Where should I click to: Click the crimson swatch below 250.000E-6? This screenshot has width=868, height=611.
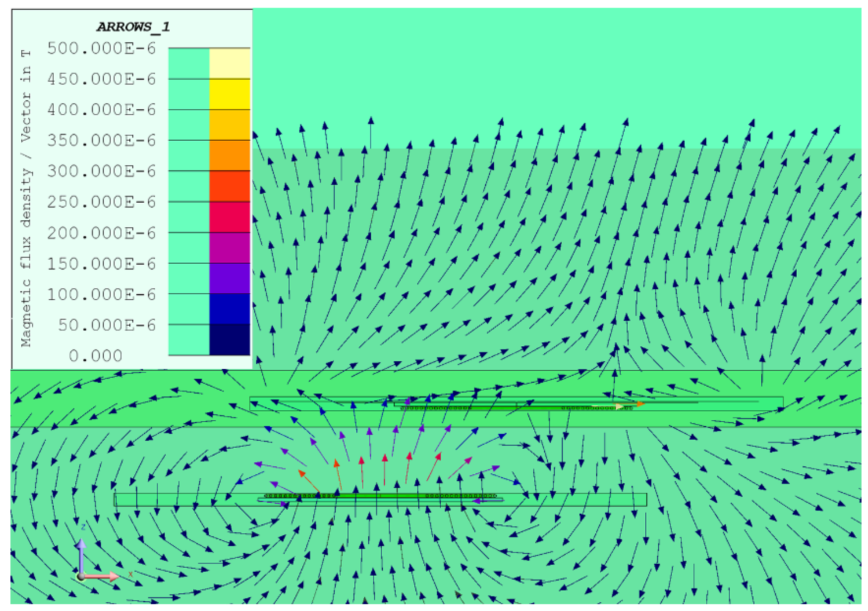pyautogui.click(x=230, y=217)
